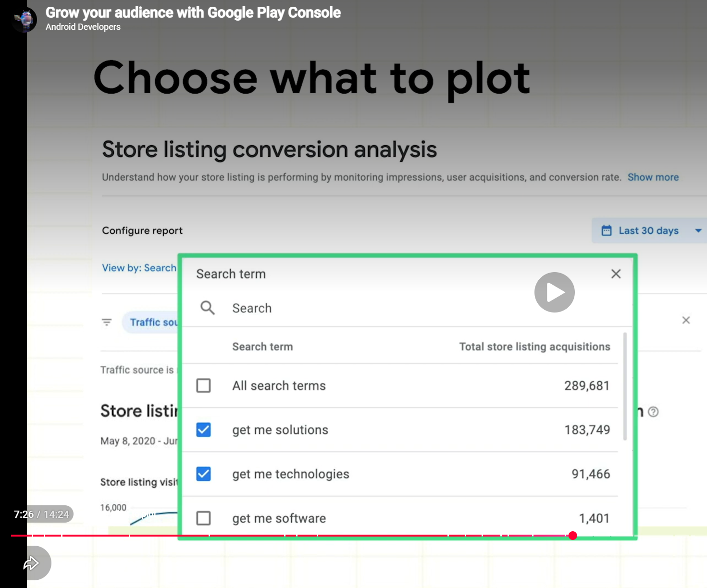Click the Search input field
This screenshot has height=588, width=707.
(408, 308)
